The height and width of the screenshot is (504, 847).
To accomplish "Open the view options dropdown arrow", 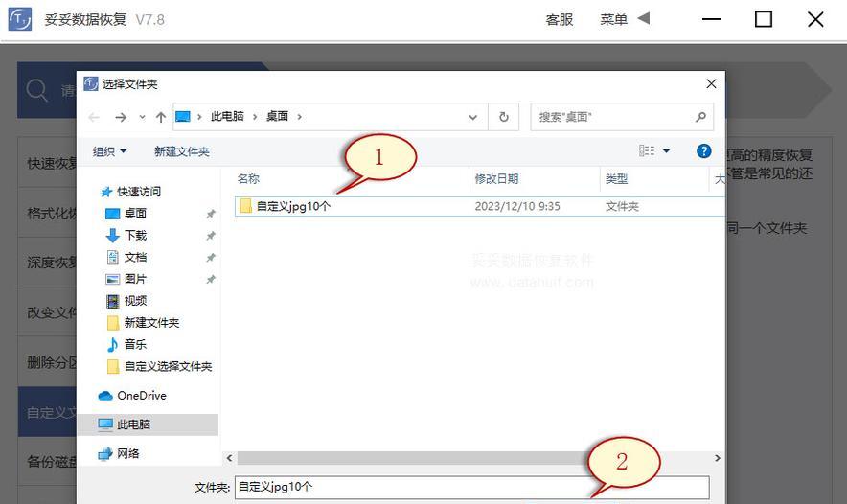I will [667, 150].
